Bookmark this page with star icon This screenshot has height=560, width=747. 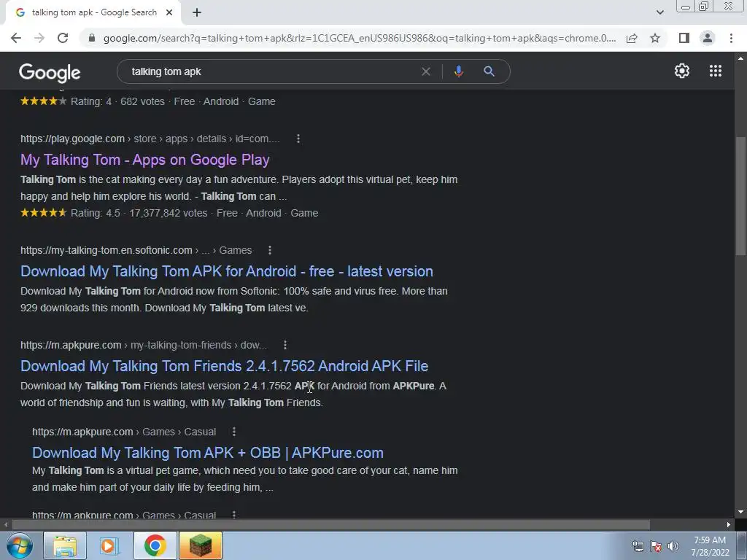click(655, 38)
